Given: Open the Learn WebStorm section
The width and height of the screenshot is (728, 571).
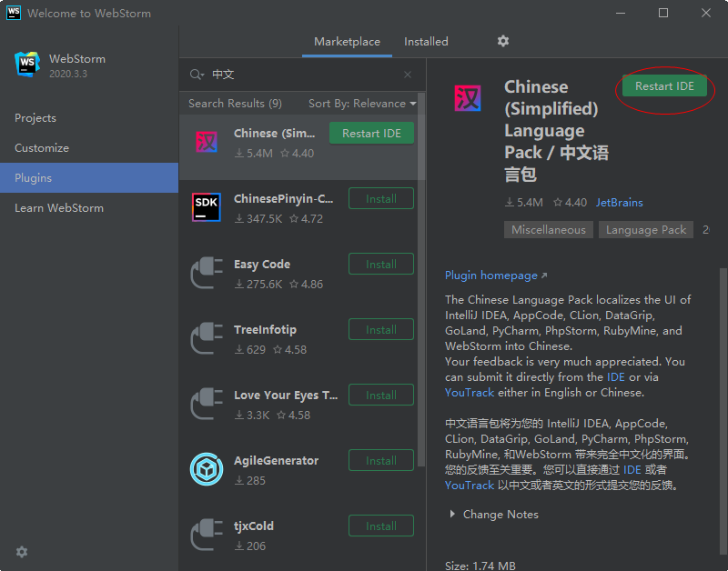Looking at the screenshot, I should click(89, 208).
